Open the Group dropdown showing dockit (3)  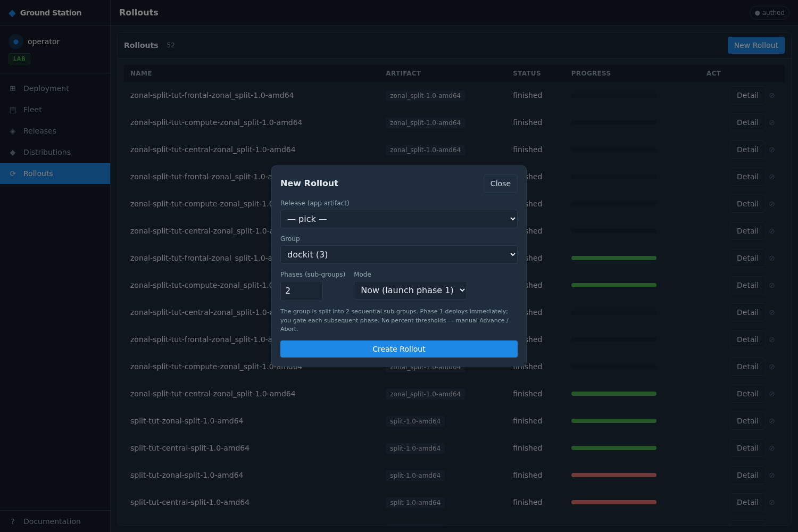tap(399, 254)
